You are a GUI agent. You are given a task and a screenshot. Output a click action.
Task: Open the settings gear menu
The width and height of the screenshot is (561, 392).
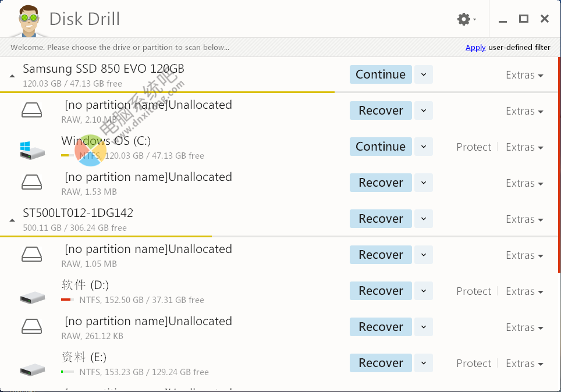click(466, 19)
